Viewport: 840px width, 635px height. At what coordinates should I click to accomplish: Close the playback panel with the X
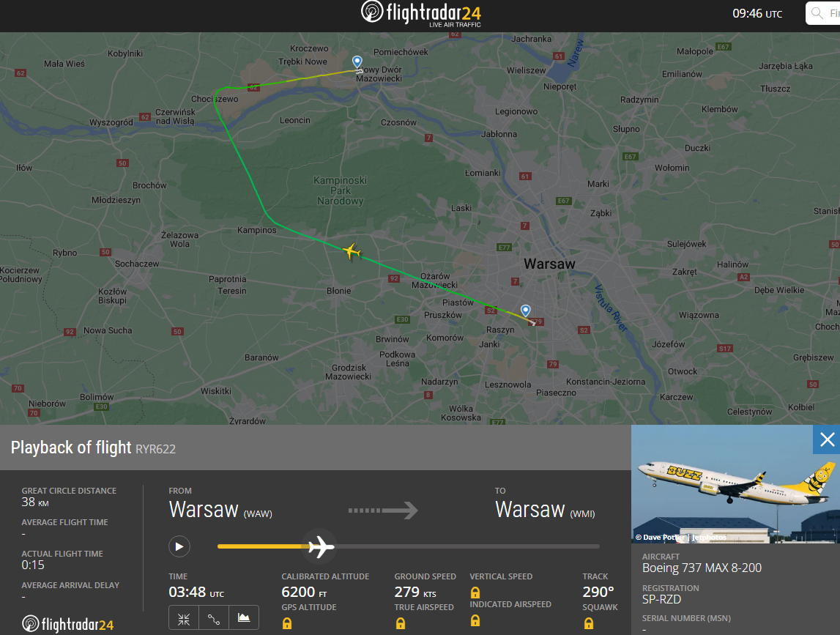tap(827, 439)
